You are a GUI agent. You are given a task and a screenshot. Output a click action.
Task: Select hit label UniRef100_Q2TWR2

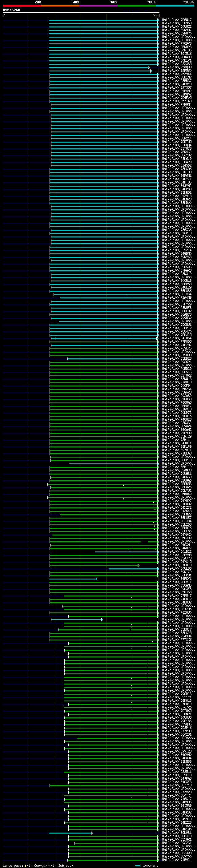176,375
